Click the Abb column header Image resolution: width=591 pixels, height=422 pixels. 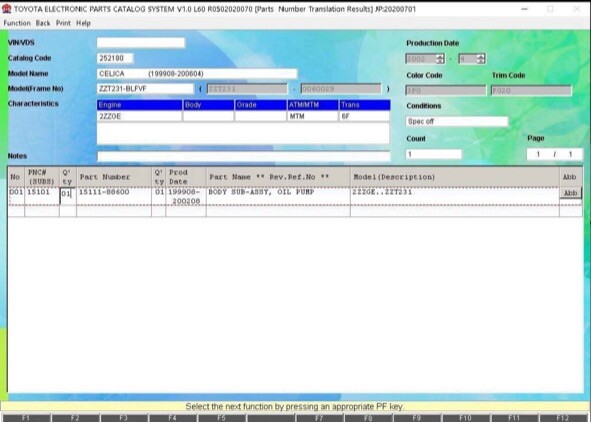click(571, 177)
